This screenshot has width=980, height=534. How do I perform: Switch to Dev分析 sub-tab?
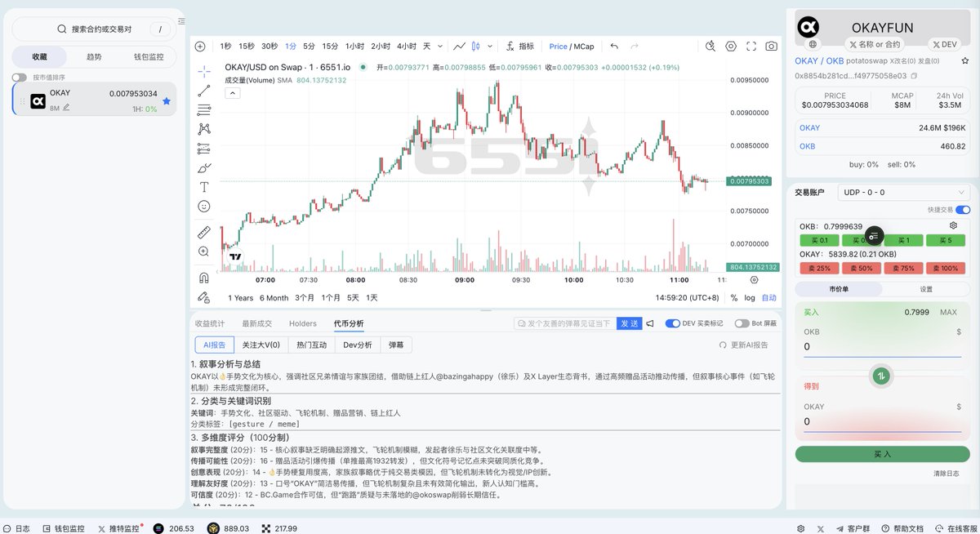click(358, 345)
